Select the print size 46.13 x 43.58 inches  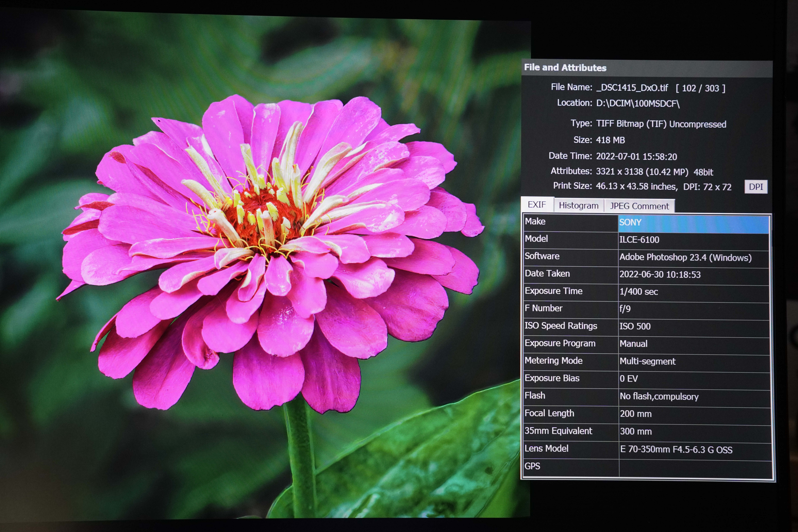(637, 186)
